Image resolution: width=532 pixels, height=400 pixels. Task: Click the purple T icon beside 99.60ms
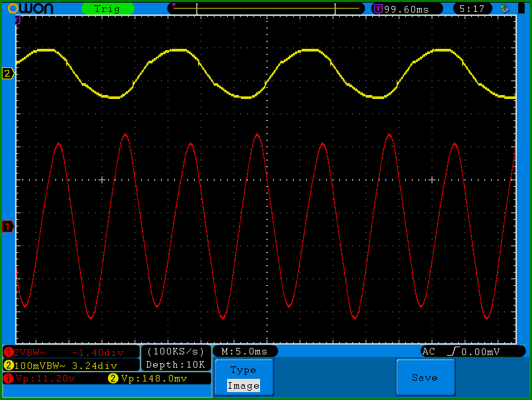378,9
